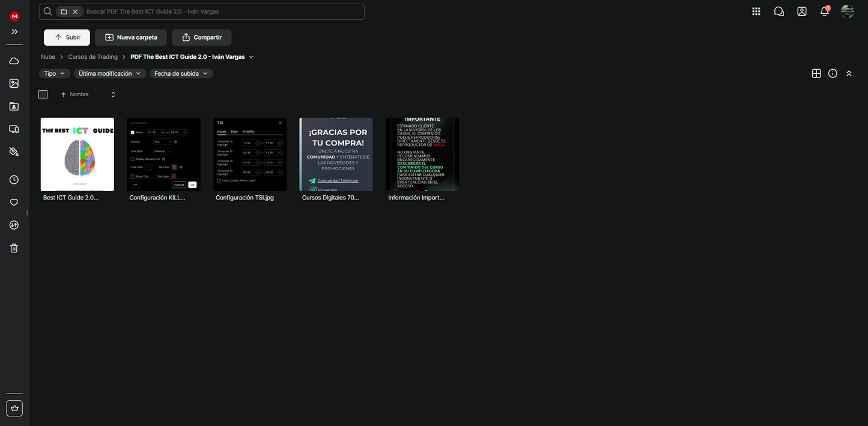Toggle the grid/list view layout
This screenshot has width=868, height=426.
(816, 73)
